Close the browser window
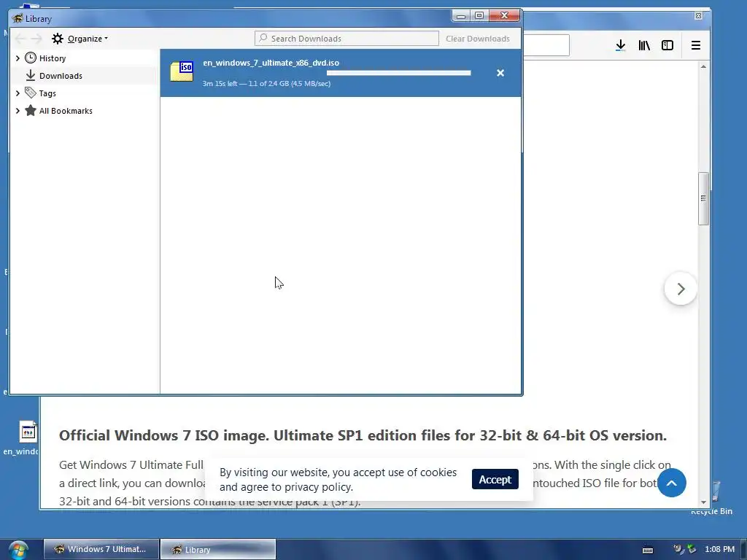Image resolution: width=747 pixels, height=560 pixels. tap(698, 16)
